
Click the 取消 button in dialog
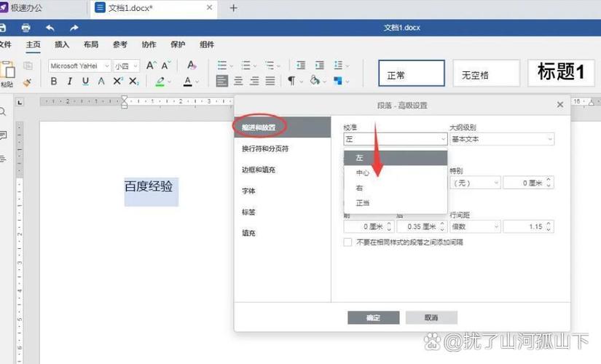[431, 317]
